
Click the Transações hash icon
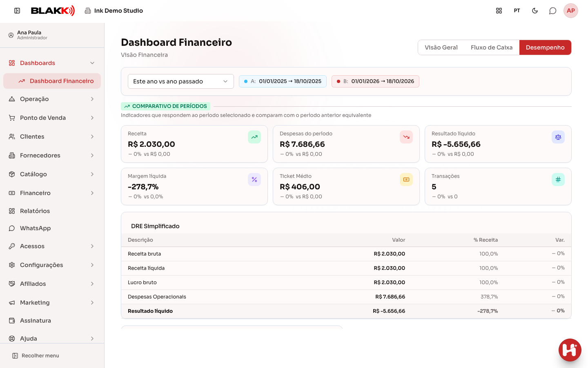[x=558, y=180]
